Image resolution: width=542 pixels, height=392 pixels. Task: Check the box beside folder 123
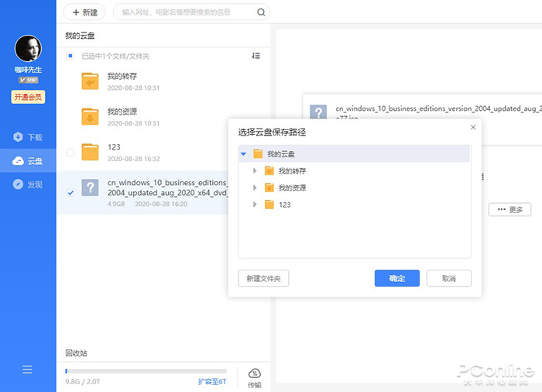(x=70, y=153)
